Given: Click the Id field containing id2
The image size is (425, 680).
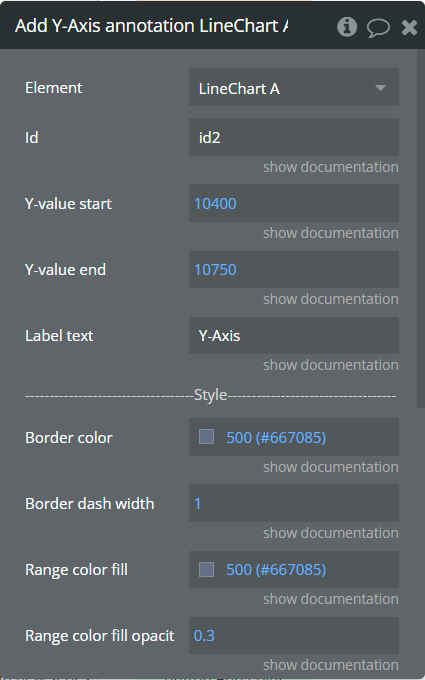Looking at the screenshot, I should [x=294, y=137].
